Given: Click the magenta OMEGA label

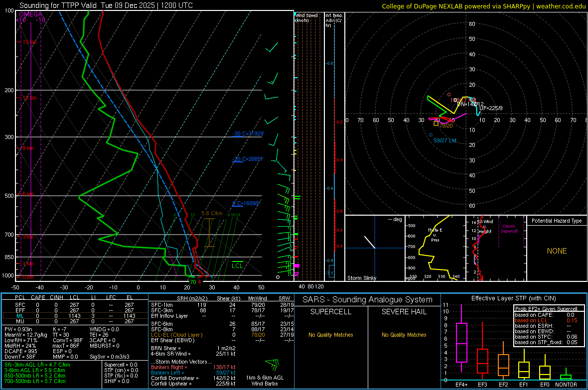Looking at the screenshot, I should (x=31, y=14).
